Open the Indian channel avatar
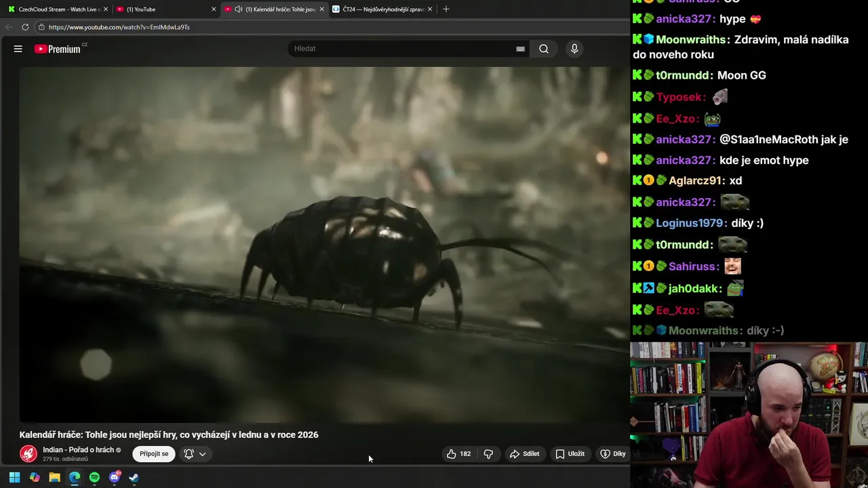The height and width of the screenshot is (488, 868). pyautogui.click(x=28, y=454)
